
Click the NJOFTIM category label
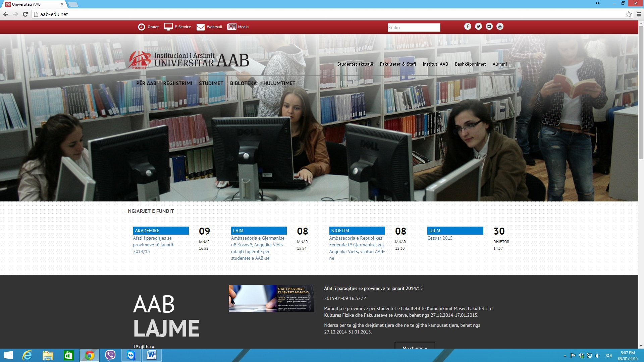click(x=357, y=231)
